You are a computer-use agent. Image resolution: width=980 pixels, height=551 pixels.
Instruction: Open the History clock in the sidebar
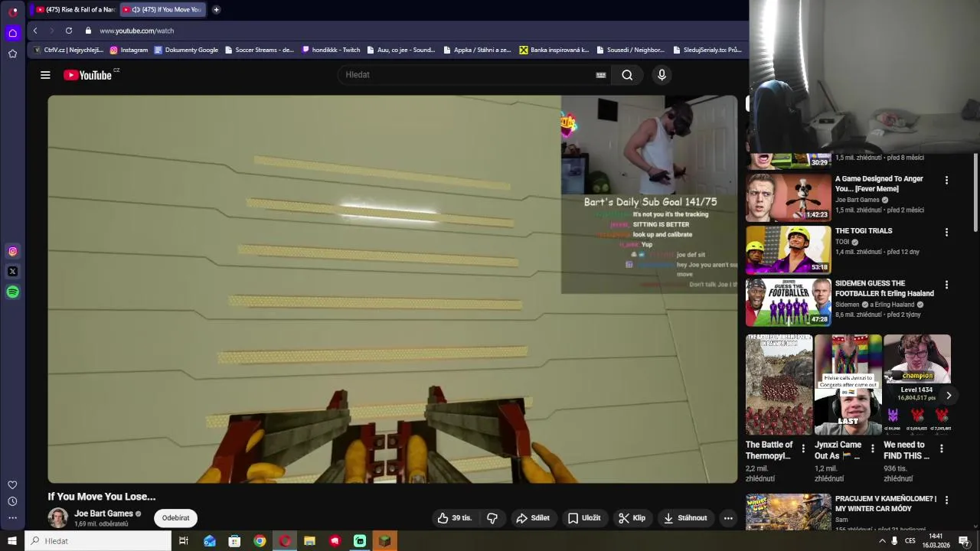12,501
